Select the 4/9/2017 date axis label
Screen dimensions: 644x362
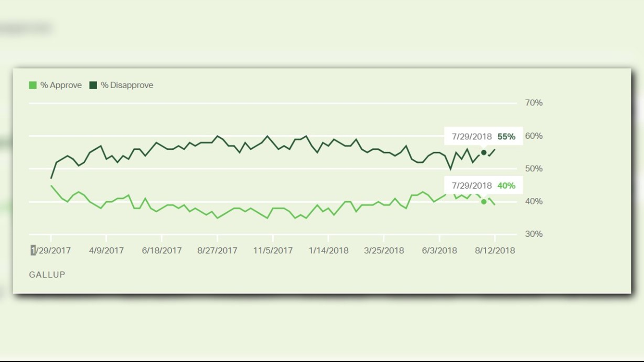pyautogui.click(x=106, y=250)
